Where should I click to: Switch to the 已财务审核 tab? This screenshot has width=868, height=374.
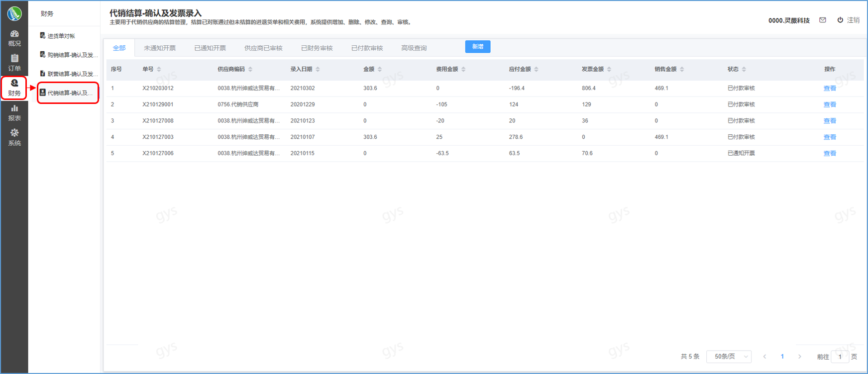(317, 48)
